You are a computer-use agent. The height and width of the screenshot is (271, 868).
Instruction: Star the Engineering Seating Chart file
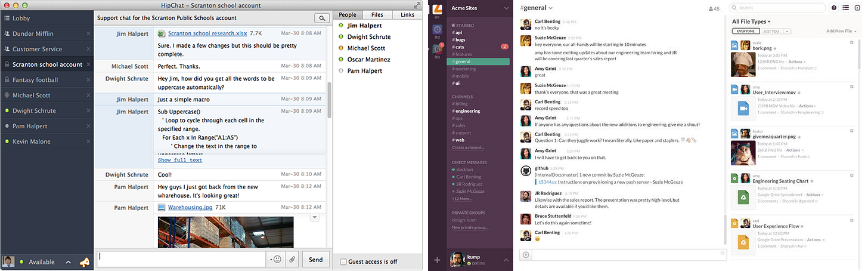812,181
